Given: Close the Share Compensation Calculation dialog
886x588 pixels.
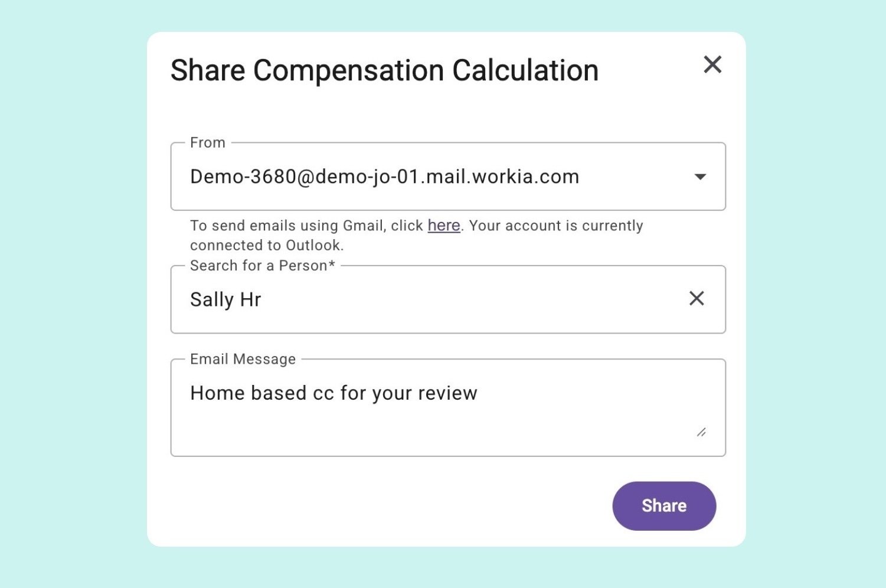Looking at the screenshot, I should (x=712, y=64).
